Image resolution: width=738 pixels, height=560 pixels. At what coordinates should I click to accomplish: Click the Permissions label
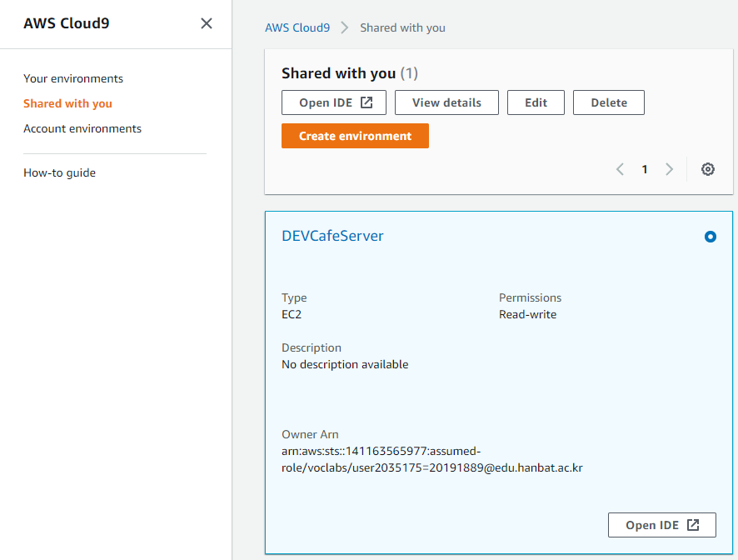pos(530,297)
